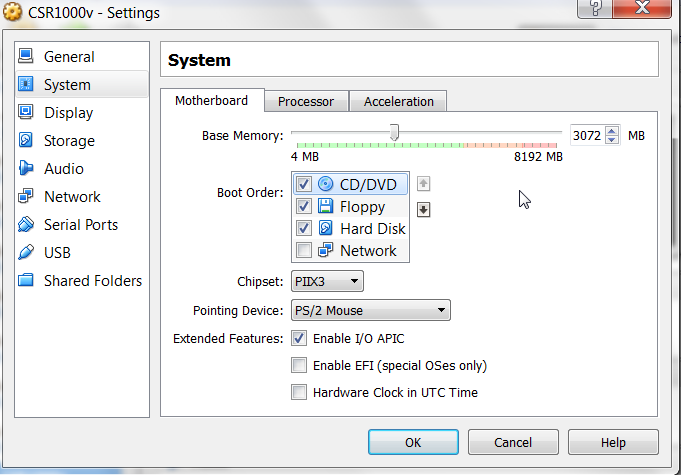
Task: Click the Cancel button
Action: pos(513,442)
